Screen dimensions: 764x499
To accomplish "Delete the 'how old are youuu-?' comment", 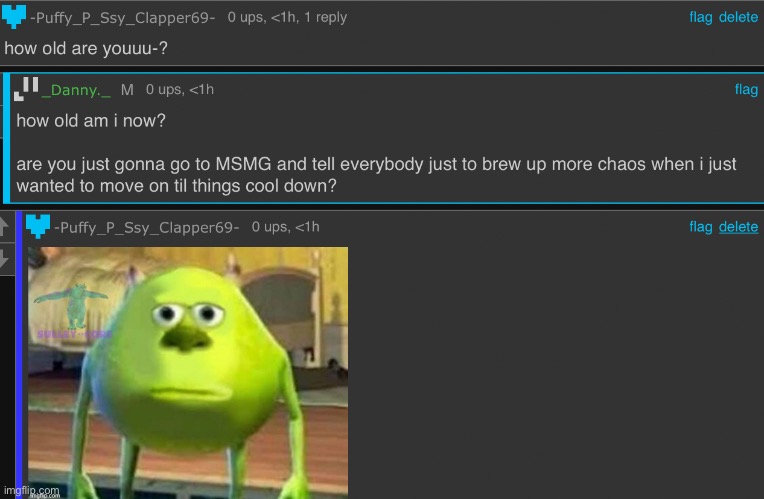I will click(x=738, y=17).
